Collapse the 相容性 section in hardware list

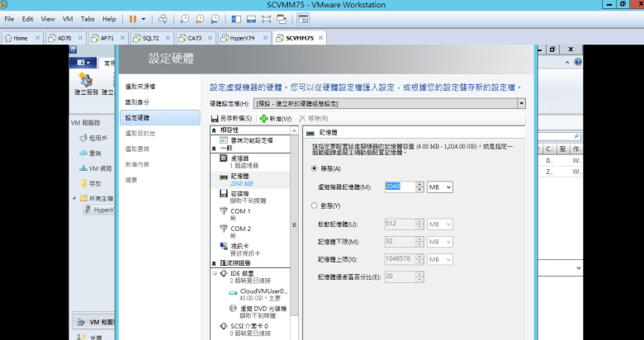click(214, 130)
